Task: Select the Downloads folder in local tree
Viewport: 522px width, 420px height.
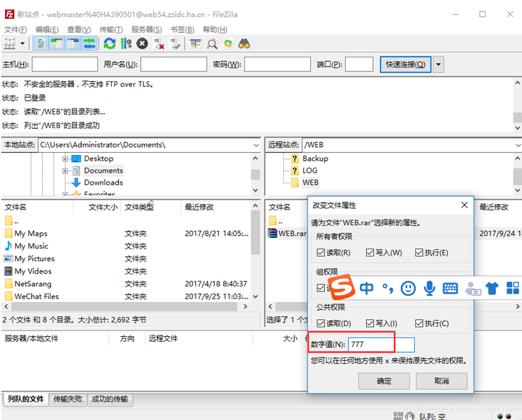Action: pos(104,182)
